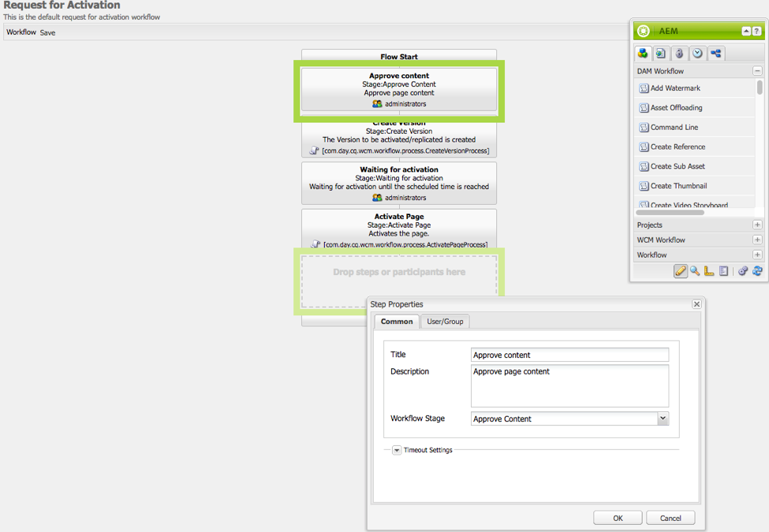The width and height of the screenshot is (769, 532).
Task: Click the Design mode ruler icon
Action: pos(709,271)
